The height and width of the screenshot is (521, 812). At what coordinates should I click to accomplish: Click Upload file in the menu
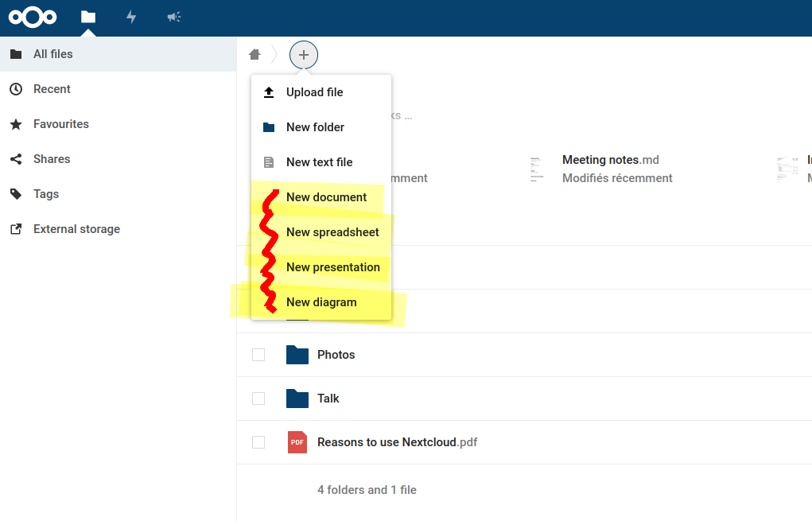coord(314,92)
